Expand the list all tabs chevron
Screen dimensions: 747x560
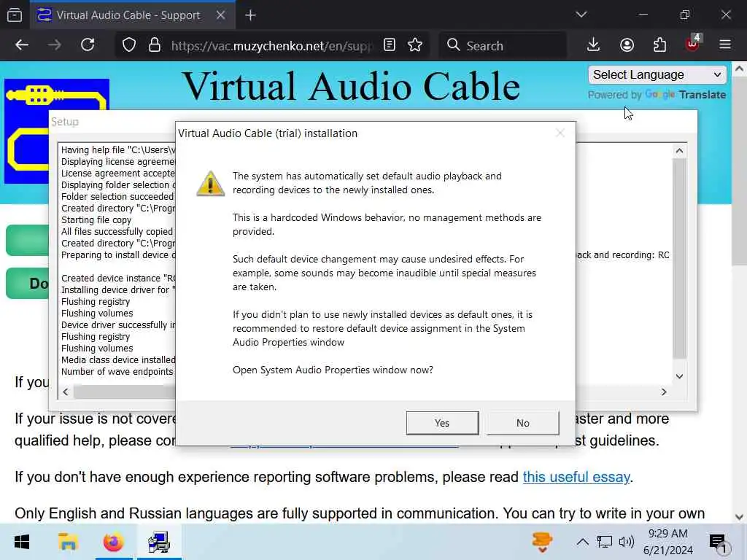(x=581, y=15)
